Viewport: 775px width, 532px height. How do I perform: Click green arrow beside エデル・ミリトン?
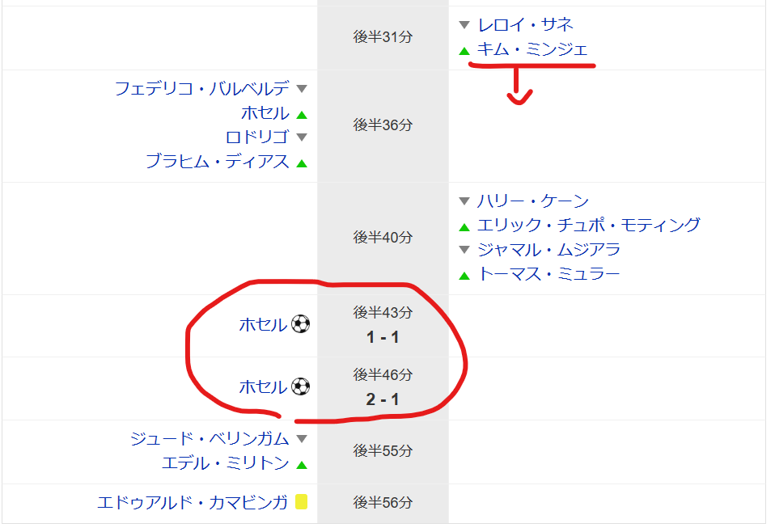tap(302, 465)
